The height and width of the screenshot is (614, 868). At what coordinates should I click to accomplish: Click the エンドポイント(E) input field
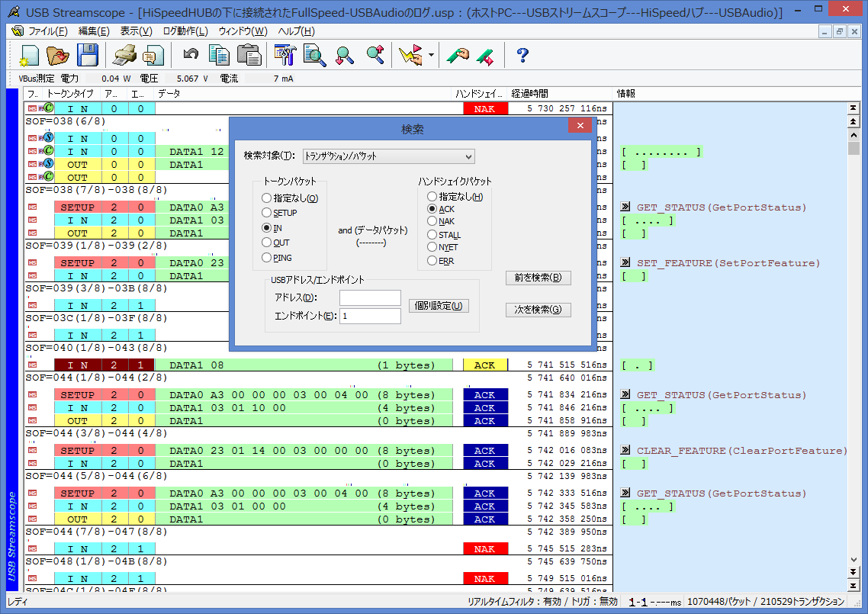tap(370, 316)
